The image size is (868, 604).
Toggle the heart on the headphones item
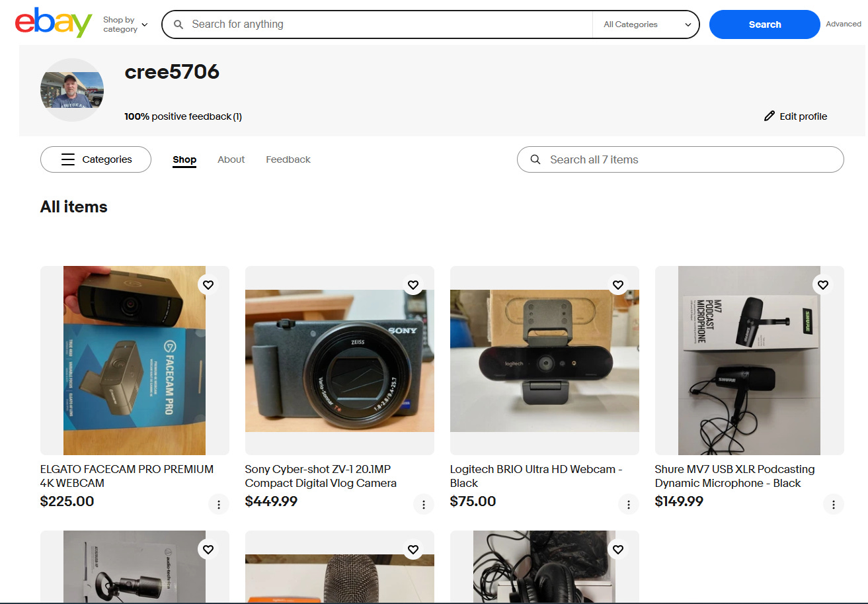(x=618, y=550)
